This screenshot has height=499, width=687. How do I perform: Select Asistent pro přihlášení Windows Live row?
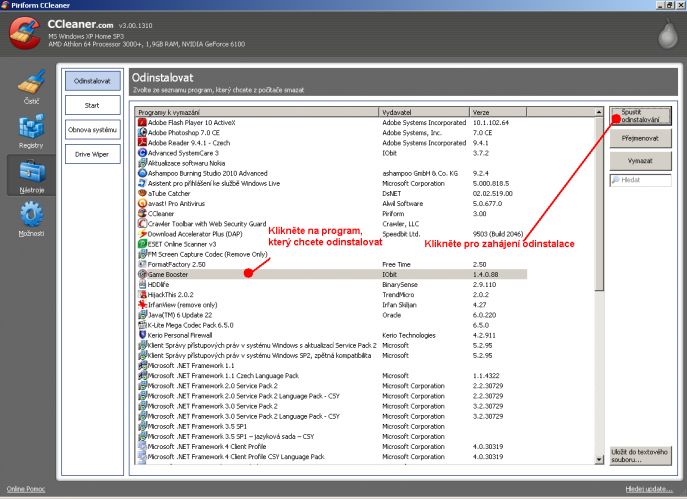click(x=332, y=183)
